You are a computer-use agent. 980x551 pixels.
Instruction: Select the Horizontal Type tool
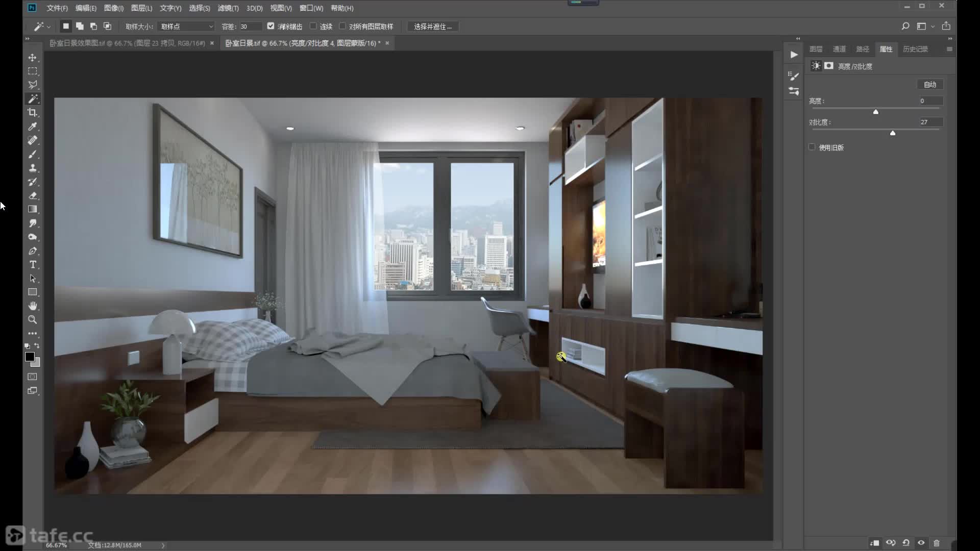tap(32, 265)
